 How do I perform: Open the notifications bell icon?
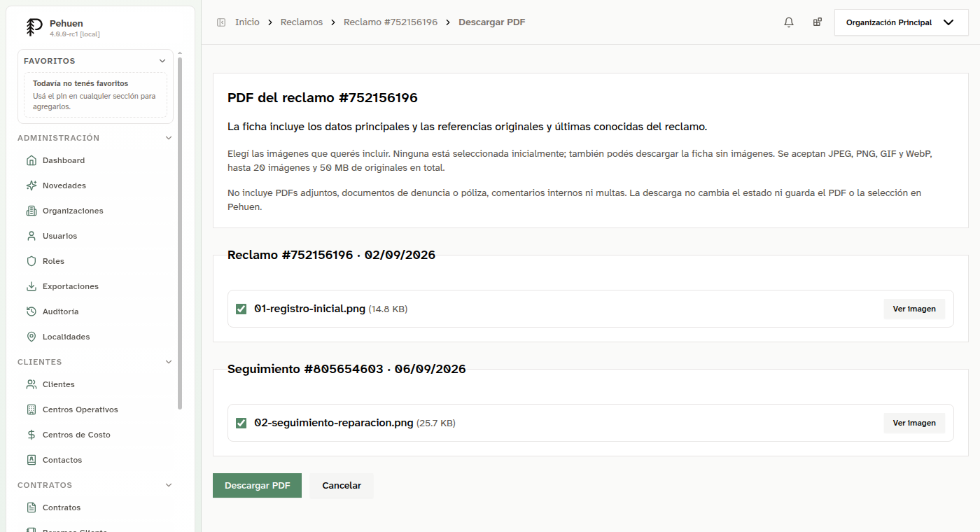tap(789, 22)
